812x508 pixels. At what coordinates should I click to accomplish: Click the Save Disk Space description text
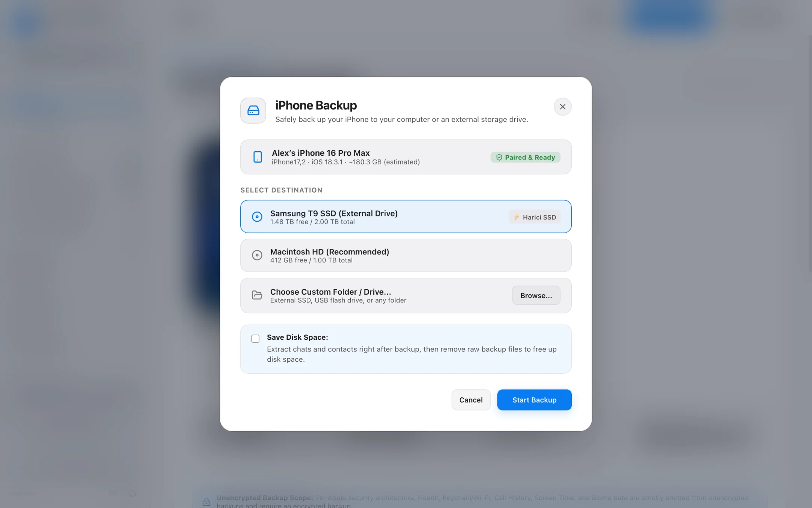[412, 354]
